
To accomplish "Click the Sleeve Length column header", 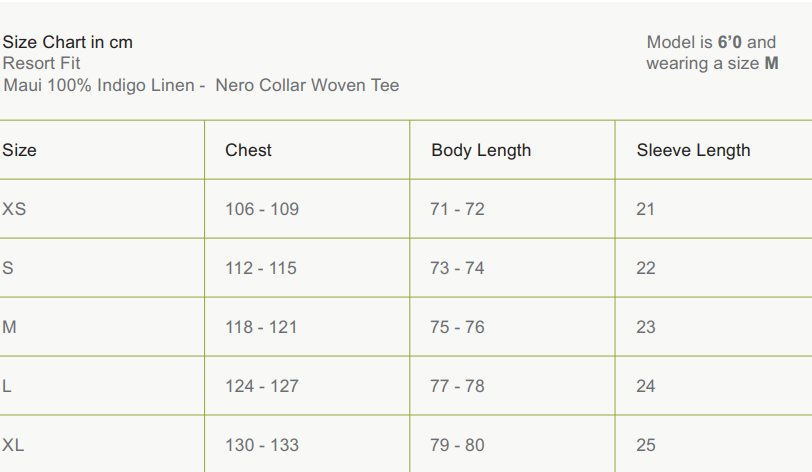I will (x=693, y=150).
